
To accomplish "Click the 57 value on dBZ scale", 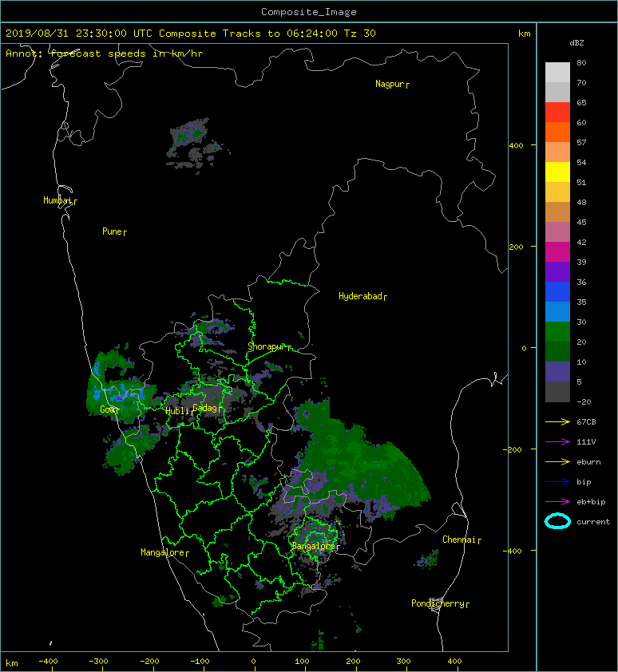I will (x=581, y=142).
